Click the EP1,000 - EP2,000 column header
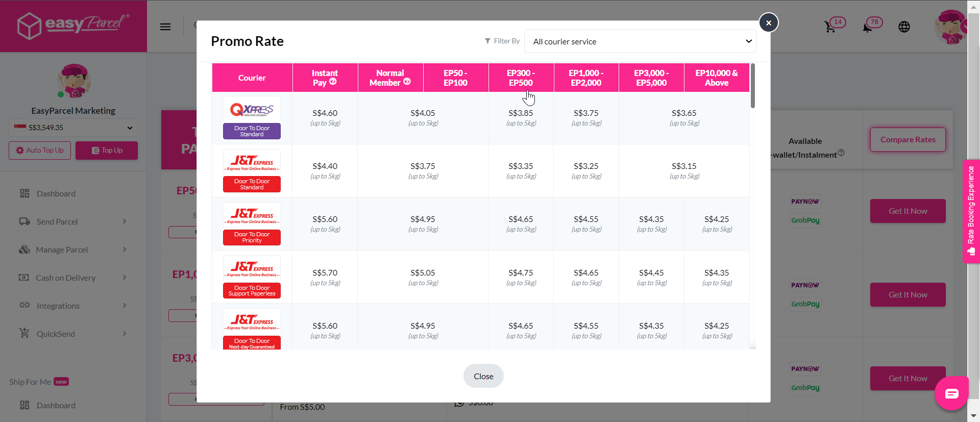This screenshot has height=422, width=980. pos(586,78)
